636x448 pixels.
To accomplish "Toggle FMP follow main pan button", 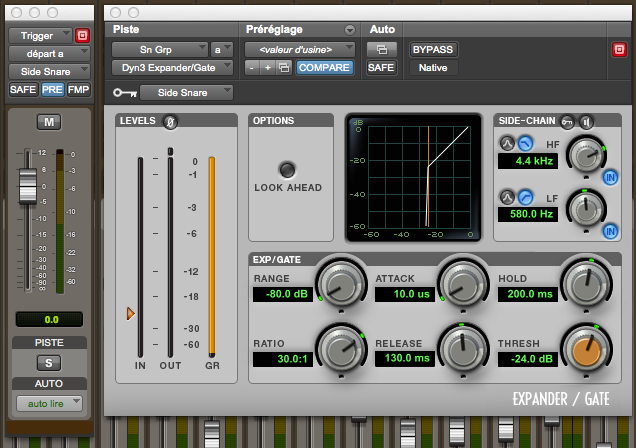I will tap(78, 90).
